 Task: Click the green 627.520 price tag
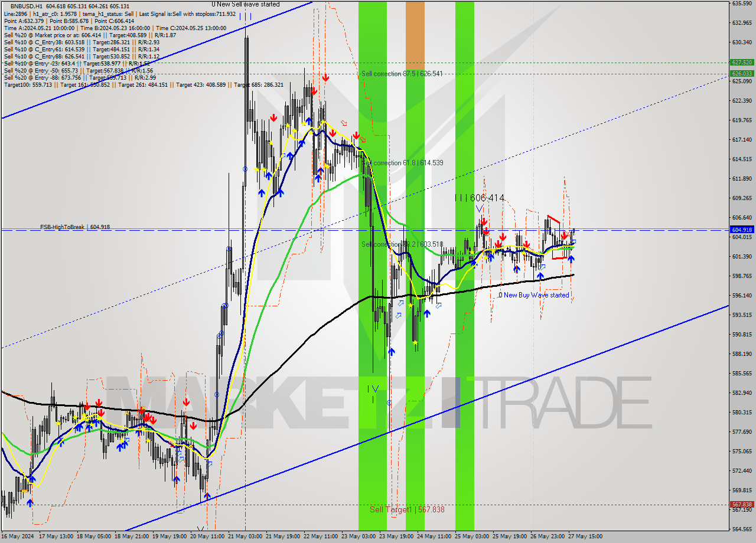pos(741,62)
